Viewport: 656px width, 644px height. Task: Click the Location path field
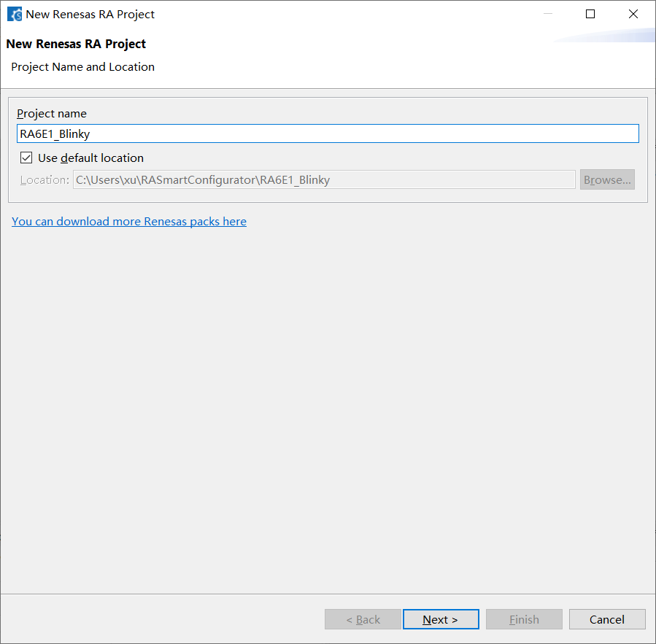[324, 180]
